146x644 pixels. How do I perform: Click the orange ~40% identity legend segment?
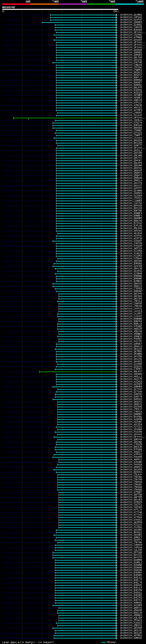tap(45, 4)
